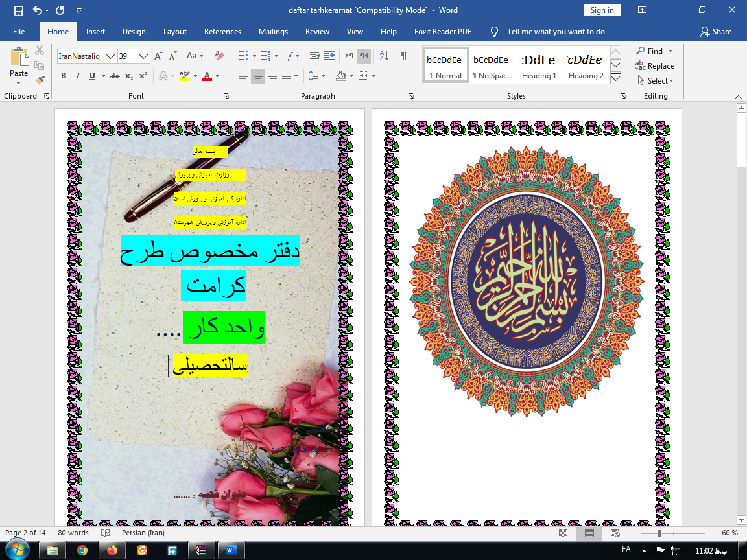Toggle center paragraph alignment
Image resolution: width=747 pixels, height=560 pixels.
click(257, 76)
